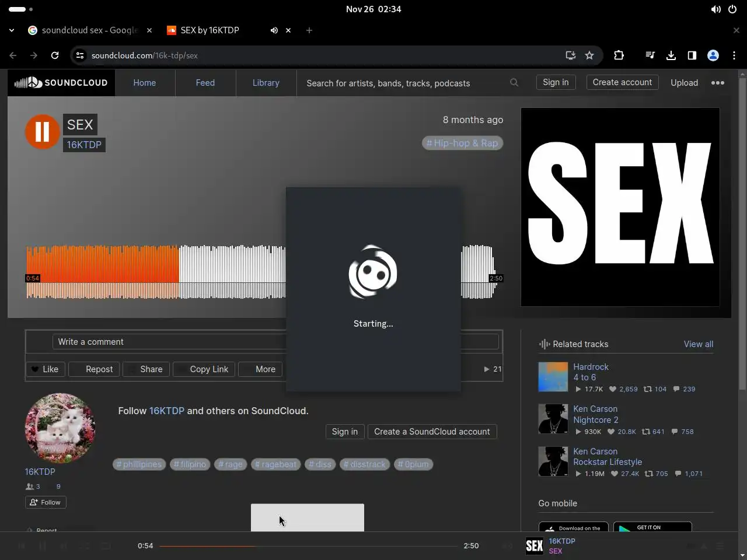Open the system volume indicator

point(715,9)
